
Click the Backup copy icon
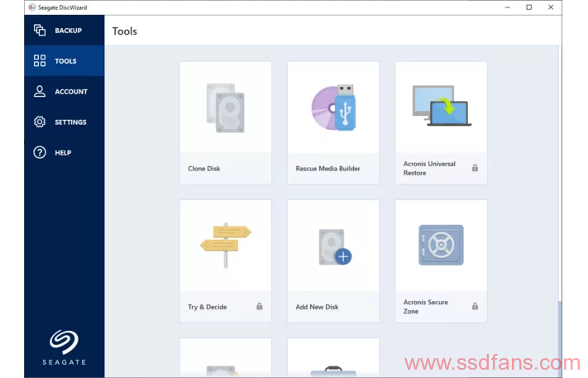point(40,30)
